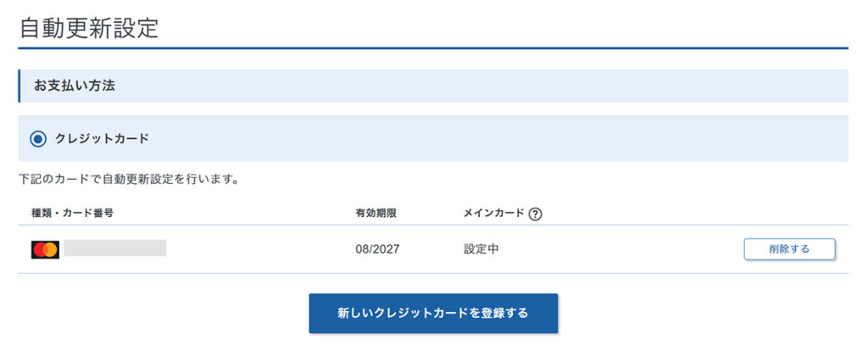Click 新しいクレジットカードを登録する button
Viewport: 868px width, 351px height.
click(x=433, y=314)
